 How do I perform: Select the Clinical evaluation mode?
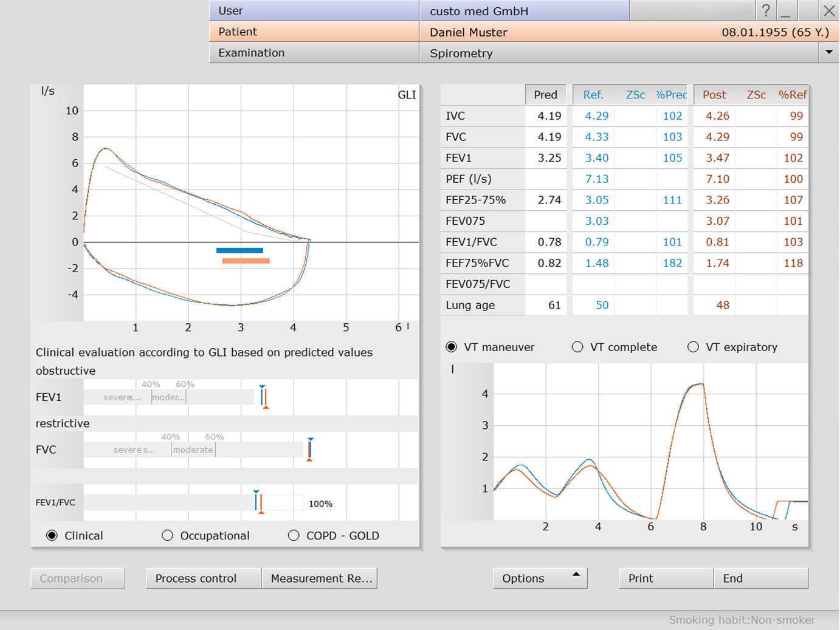coord(52,535)
